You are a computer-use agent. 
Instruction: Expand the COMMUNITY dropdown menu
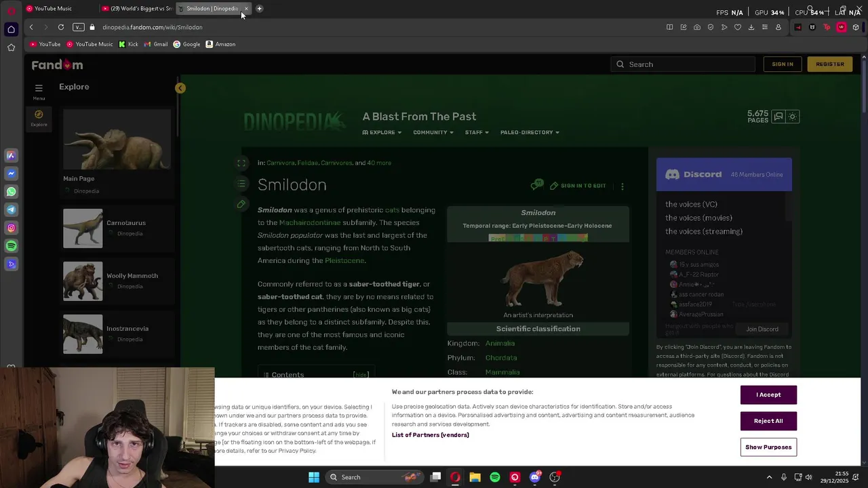[433, 132]
